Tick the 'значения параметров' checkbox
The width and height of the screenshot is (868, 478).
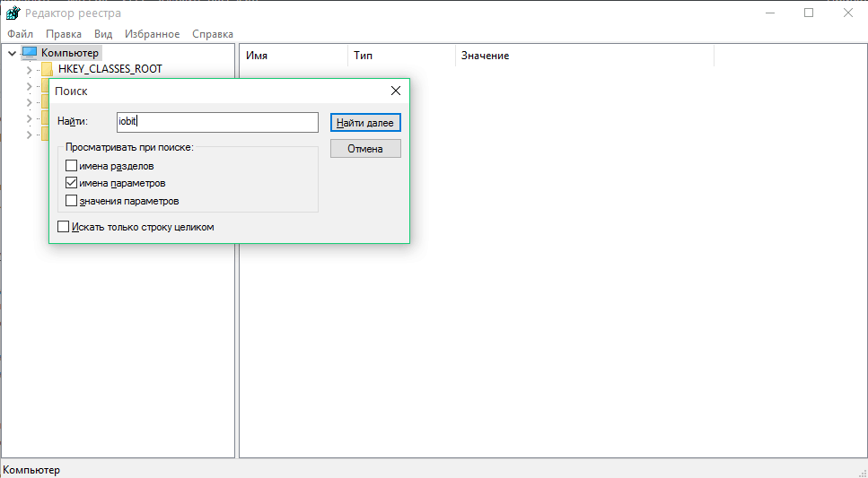pos(72,201)
